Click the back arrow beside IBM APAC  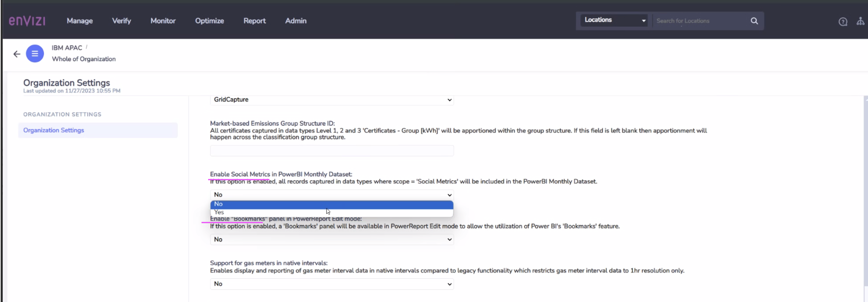(16, 54)
